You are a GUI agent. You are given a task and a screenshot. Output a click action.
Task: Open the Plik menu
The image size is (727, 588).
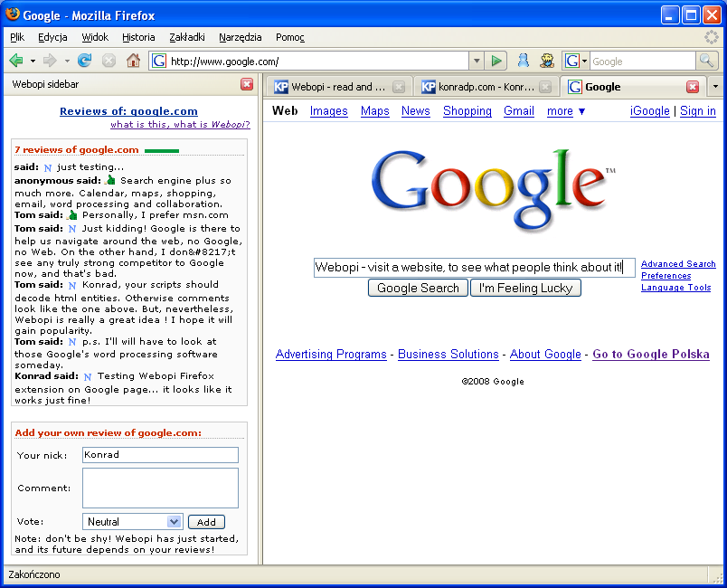coord(17,37)
